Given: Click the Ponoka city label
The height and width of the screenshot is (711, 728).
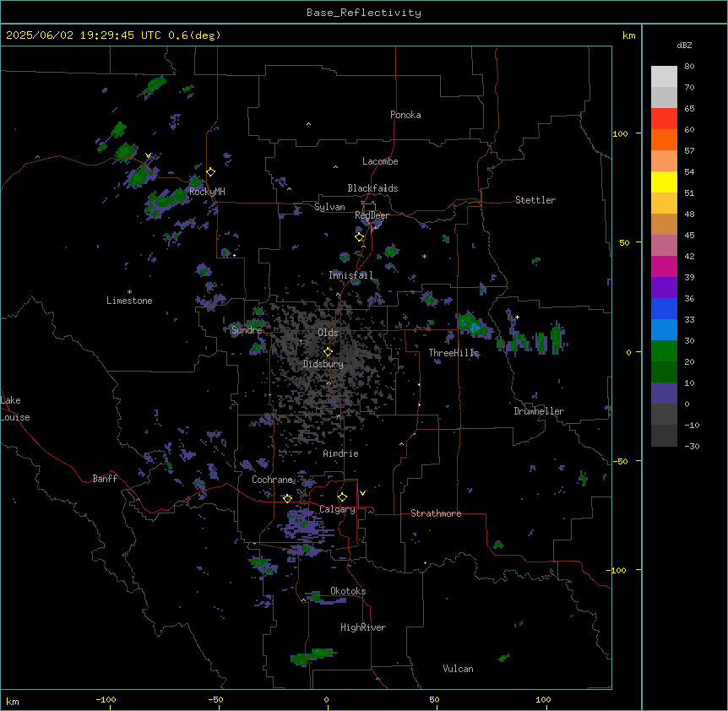Looking at the screenshot, I should (x=405, y=115).
